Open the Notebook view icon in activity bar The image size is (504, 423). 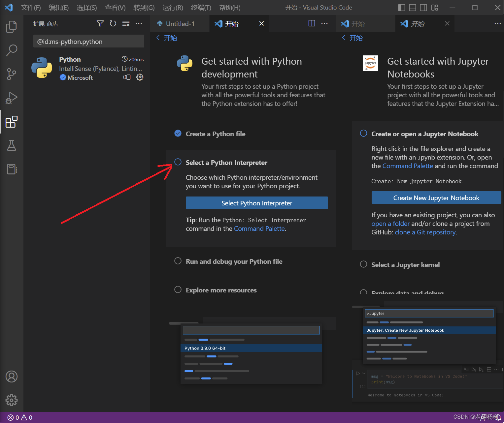click(x=12, y=169)
